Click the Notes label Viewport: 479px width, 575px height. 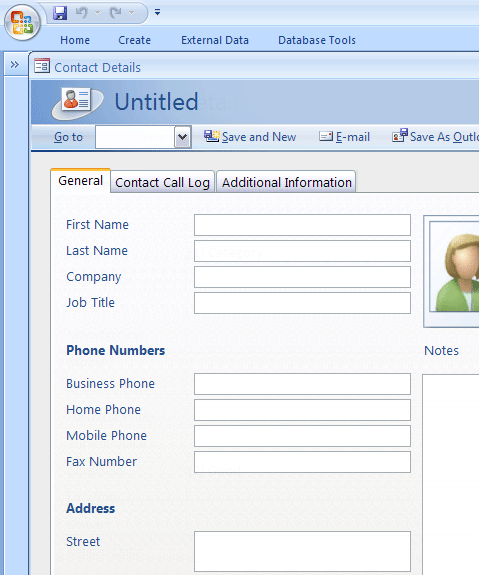pyautogui.click(x=442, y=351)
